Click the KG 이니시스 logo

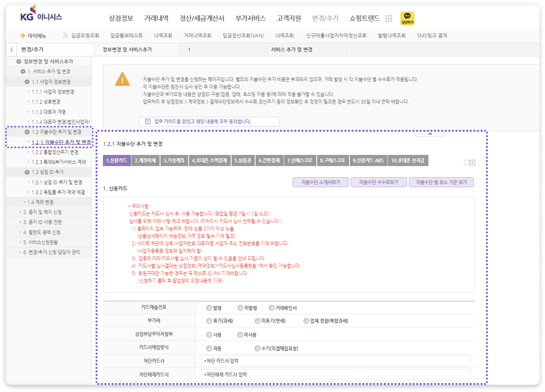(x=41, y=13)
